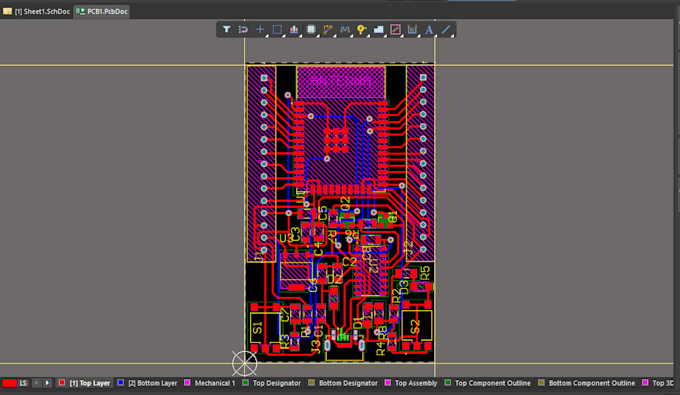
Task: Switch to the PCB1.PcbDoc document tab
Action: coord(102,11)
